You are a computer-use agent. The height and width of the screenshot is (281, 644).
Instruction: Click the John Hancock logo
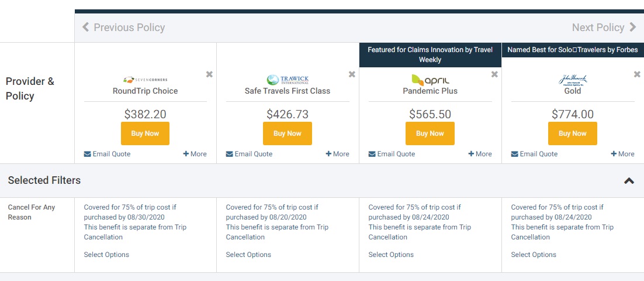click(x=573, y=80)
